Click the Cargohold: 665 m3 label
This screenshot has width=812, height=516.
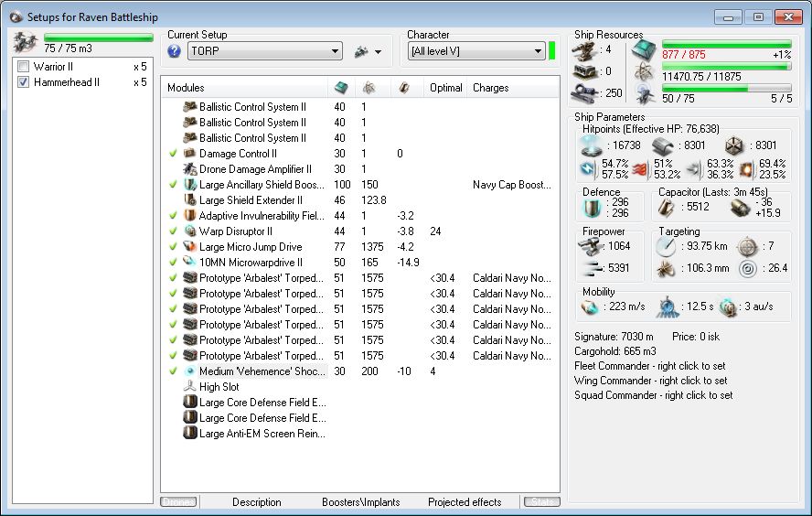tap(614, 351)
